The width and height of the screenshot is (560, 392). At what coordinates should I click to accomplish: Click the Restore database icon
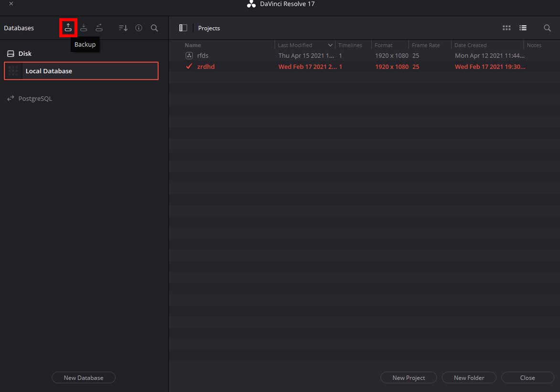click(x=84, y=28)
